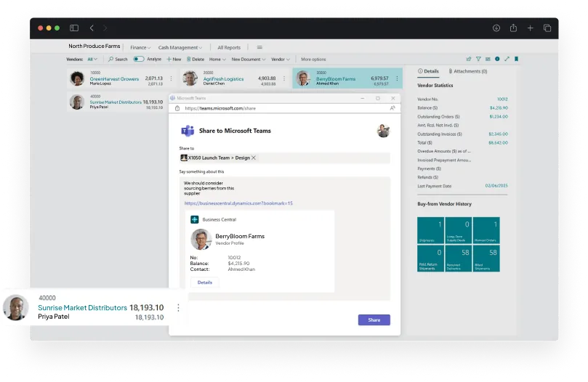The width and height of the screenshot is (588, 382).
Task: Click the New vendor plus button
Action: point(173,59)
